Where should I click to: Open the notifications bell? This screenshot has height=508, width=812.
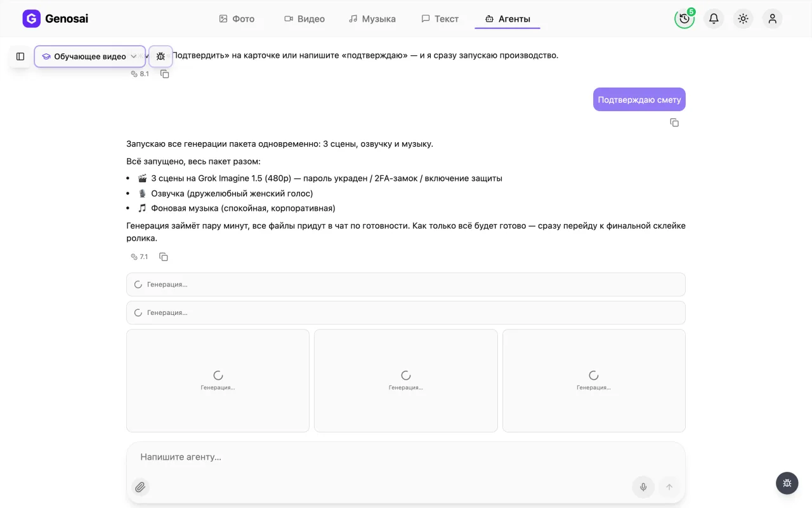coord(714,18)
